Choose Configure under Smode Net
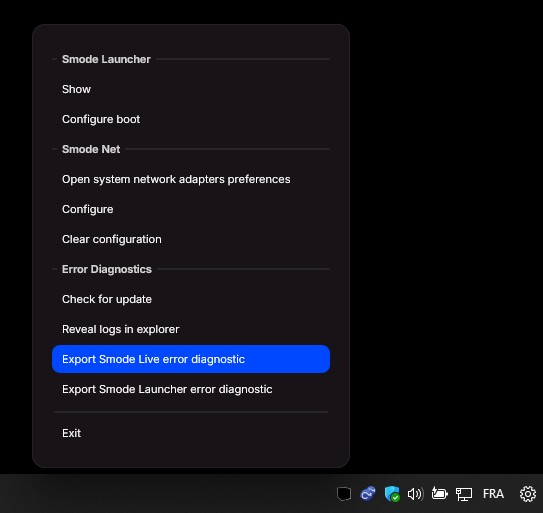The height and width of the screenshot is (513, 543). [191, 209]
